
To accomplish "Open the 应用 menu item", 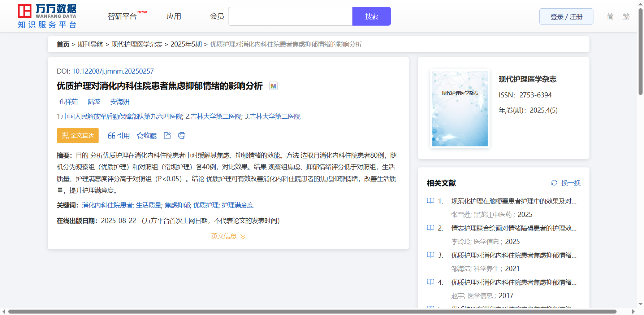I will [x=174, y=17].
